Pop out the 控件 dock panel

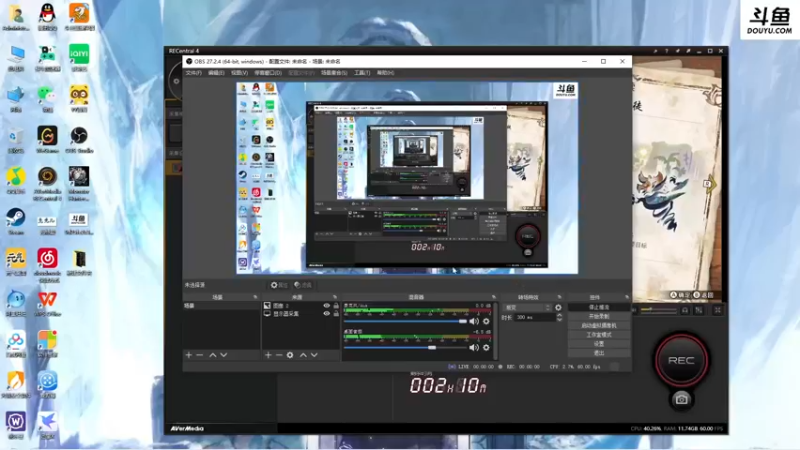click(x=627, y=297)
